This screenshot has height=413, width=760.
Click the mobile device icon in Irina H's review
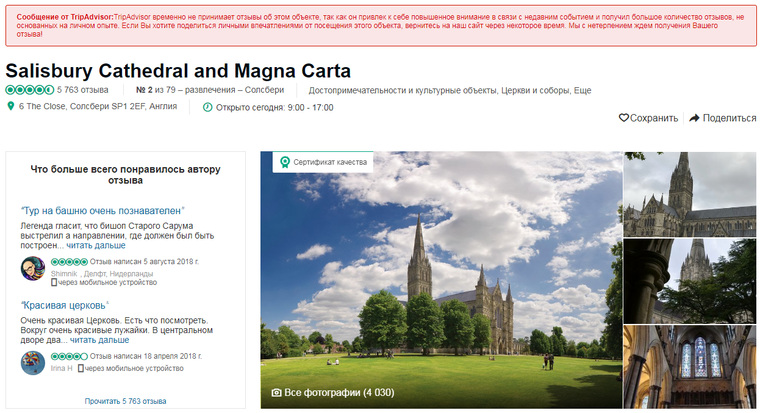pyautogui.click(x=80, y=368)
